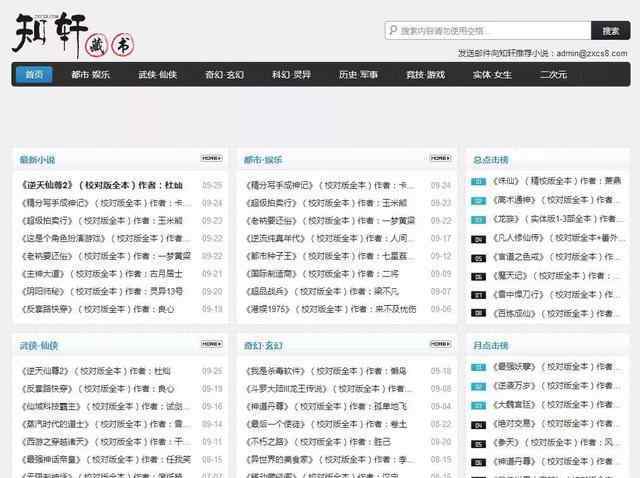Open 《主神大道》 novel link
Screen dimensions: 640x478
(102, 273)
